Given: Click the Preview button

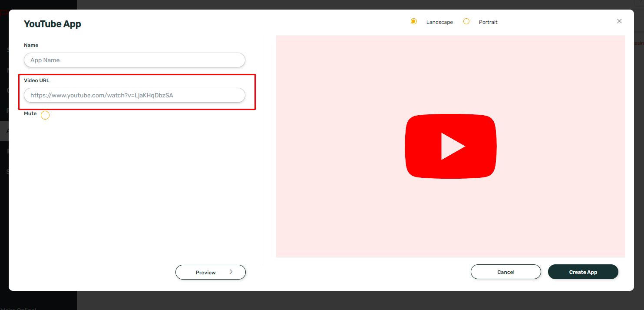Looking at the screenshot, I should [x=211, y=272].
